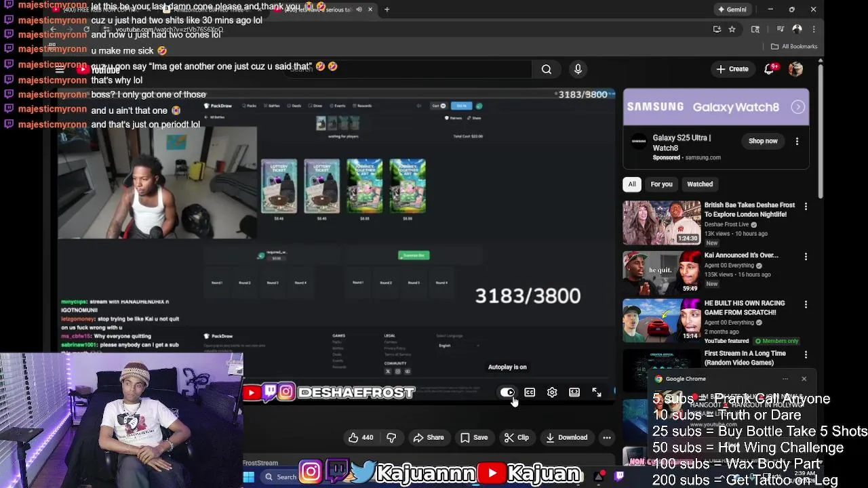The height and width of the screenshot is (488, 868).
Task: Click the install app icon in the address bar
Action: [x=717, y=29]
